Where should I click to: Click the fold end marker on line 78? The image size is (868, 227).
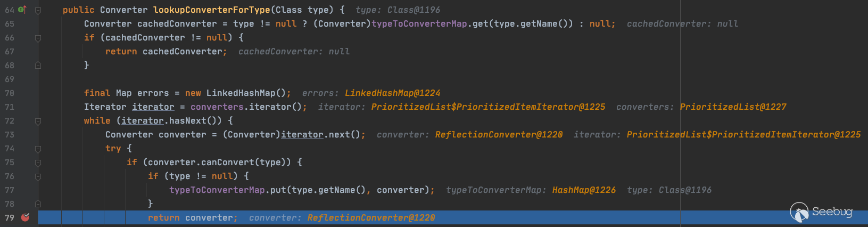(38, 204)
